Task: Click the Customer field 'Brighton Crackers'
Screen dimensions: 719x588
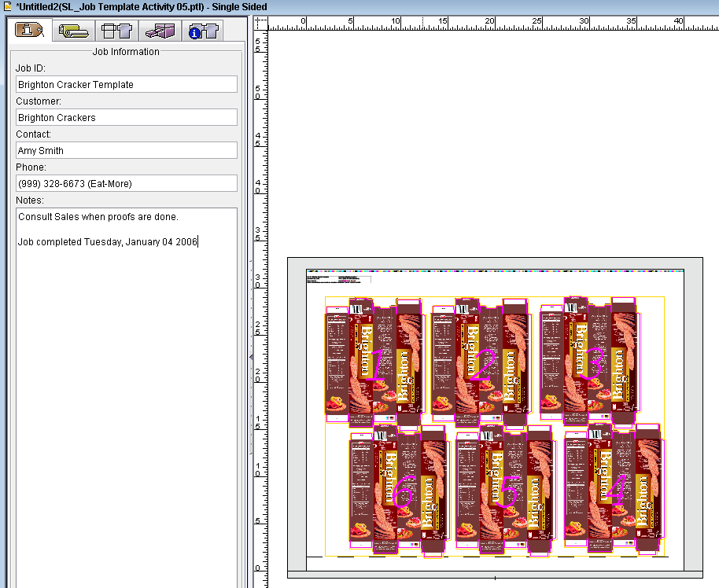Action: [127, 117]
